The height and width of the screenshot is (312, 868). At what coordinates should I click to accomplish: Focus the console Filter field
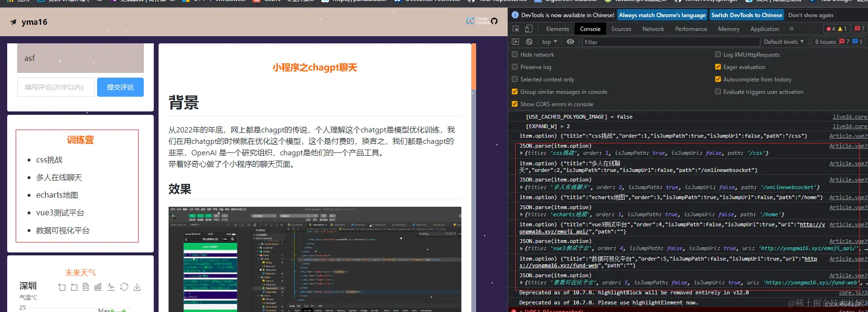click(671, 42)
